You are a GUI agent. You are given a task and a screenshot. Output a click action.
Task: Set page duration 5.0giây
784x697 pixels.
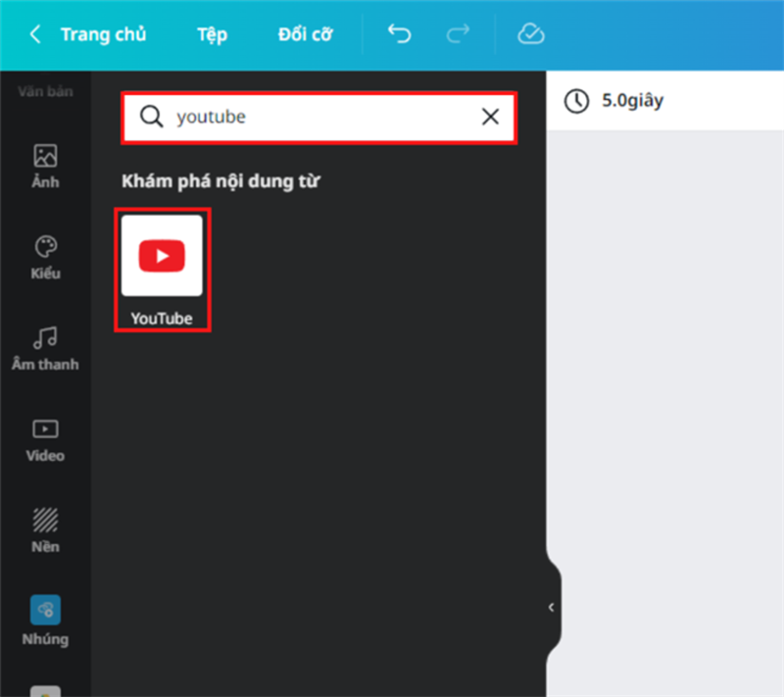614,101
